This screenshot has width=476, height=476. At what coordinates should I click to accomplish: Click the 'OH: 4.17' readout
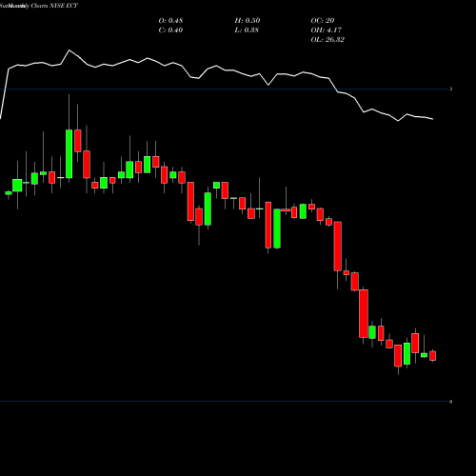[x=327, y=30]
